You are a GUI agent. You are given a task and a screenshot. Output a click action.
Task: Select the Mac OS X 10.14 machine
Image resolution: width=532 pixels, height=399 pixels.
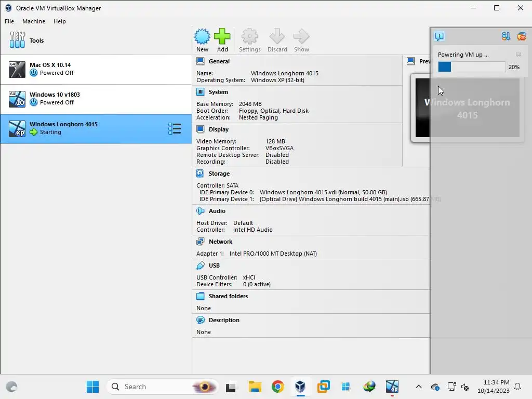coord(96,69)
